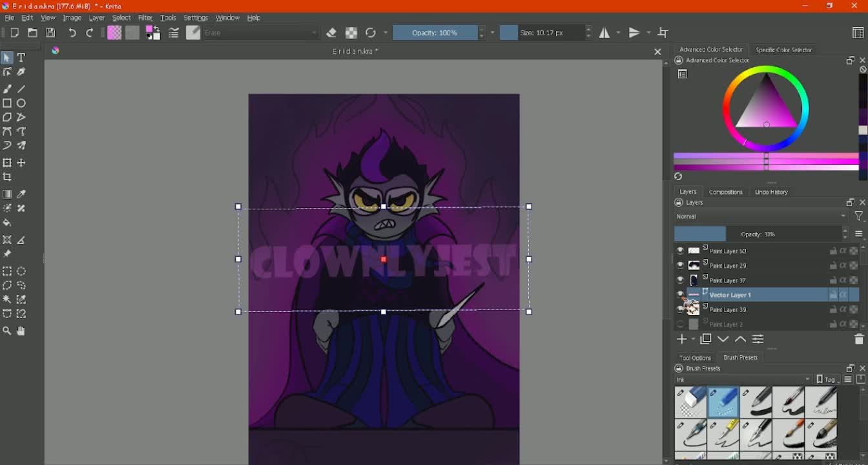Open layer filter funnel menu
The image size is (868, 465).
(859, 216)
